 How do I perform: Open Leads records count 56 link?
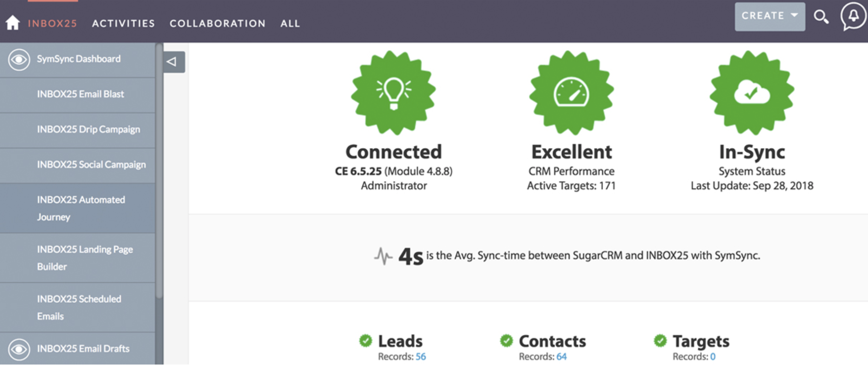[x=420, y=357]
